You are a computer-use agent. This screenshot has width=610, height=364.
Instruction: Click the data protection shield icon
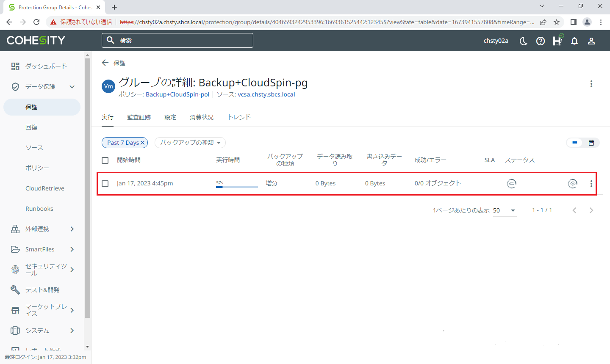coord(15,86)
